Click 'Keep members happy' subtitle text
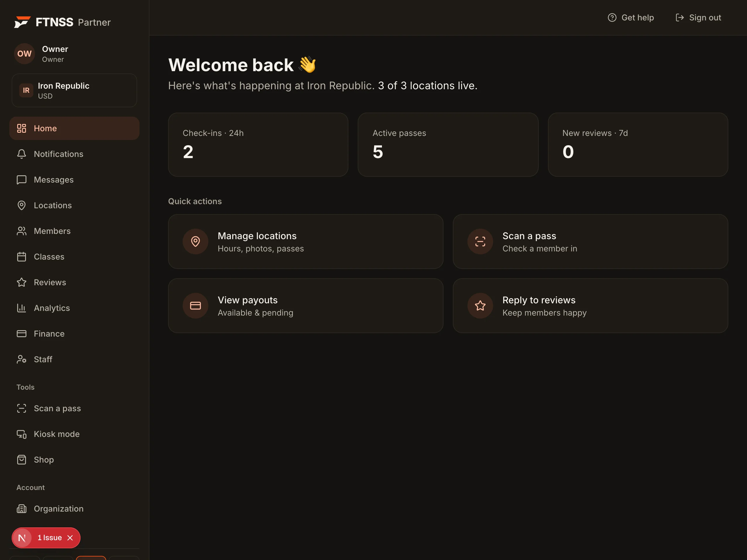 click(x=544, y=313)
